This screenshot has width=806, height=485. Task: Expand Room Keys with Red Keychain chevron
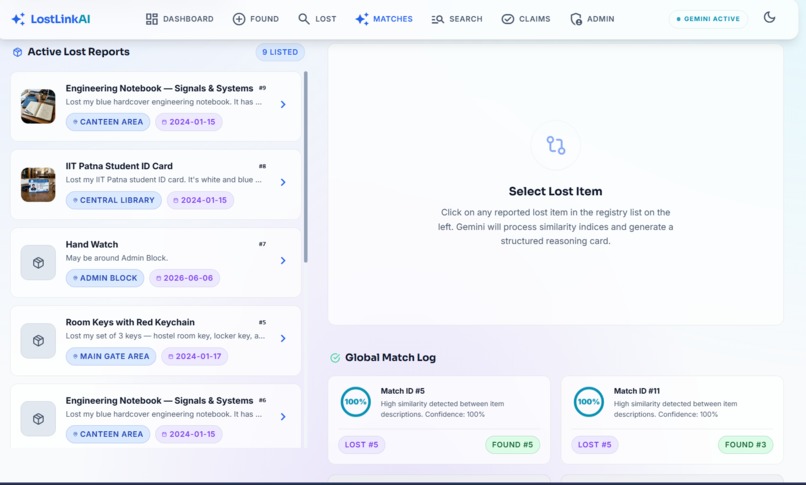tap(283, 339)
